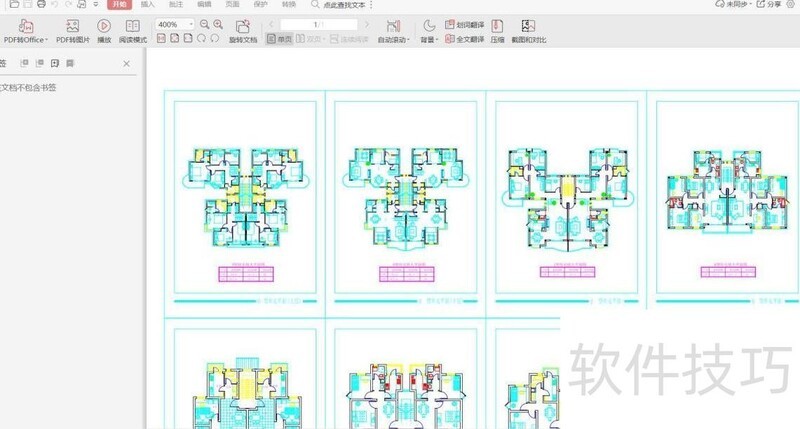Click the page number field
The height and width of the screenshot is (429, 800).
point(319,24)
